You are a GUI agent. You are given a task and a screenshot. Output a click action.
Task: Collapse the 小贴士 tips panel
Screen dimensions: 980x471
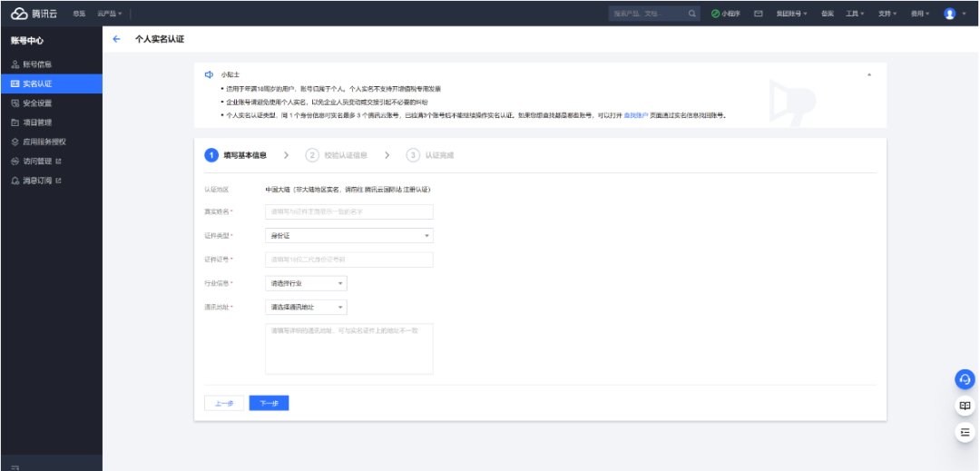869,74
